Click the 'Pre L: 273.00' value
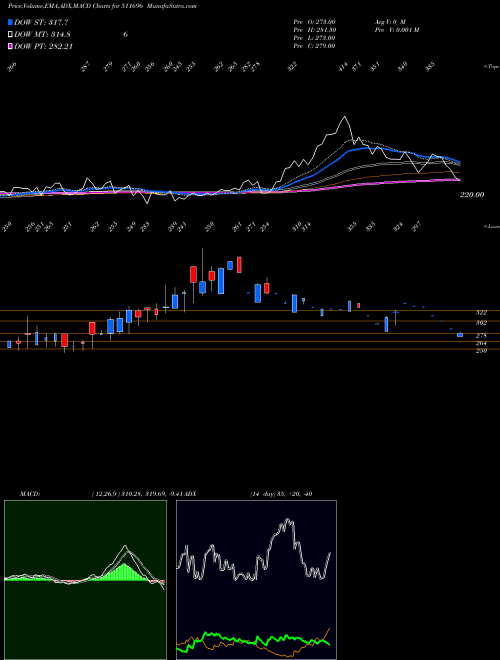The width and height of the screenshot is (500, 660). pyautogui.click(x=314, y=38)
